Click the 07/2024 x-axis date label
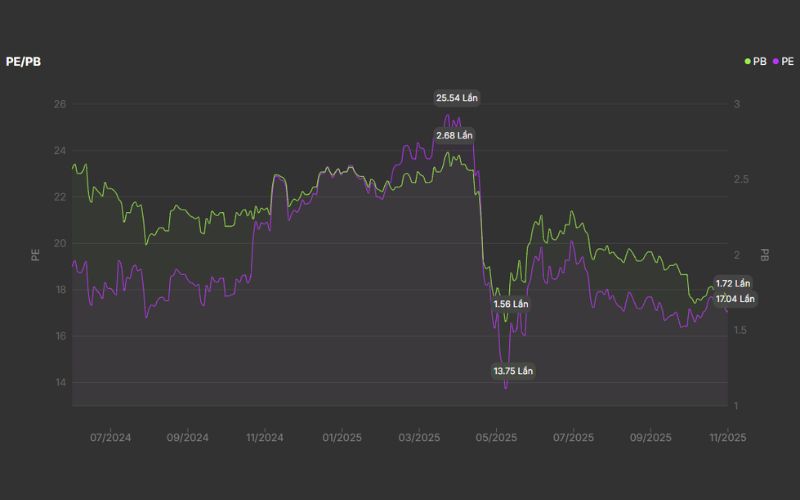The image size is (800, 500). click(x=110, y=437)
